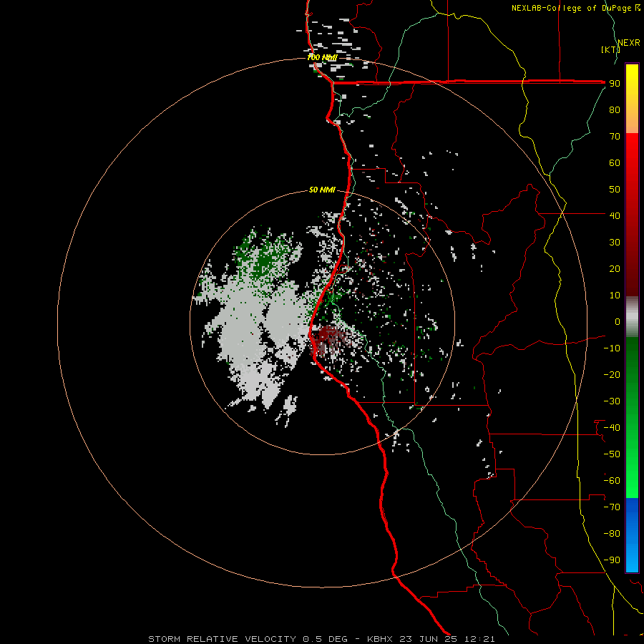Click the "10" velocity scale label
This screenshot has height=644, width=644.
point(615,296)
